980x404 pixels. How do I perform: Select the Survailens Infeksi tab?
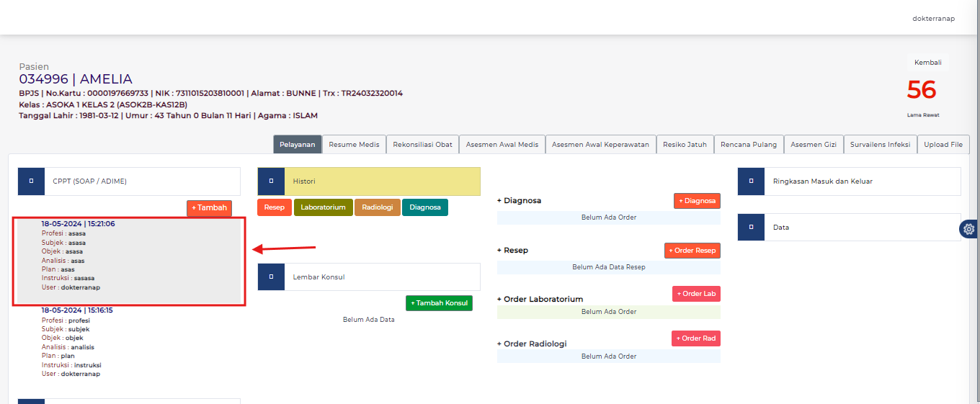880,144
